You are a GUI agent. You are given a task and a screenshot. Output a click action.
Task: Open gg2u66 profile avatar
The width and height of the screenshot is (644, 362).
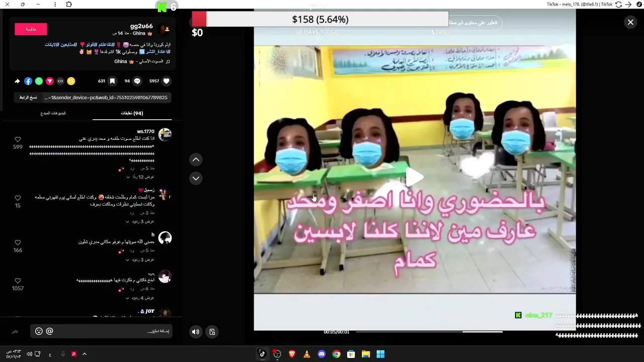(x=165, y=29)
